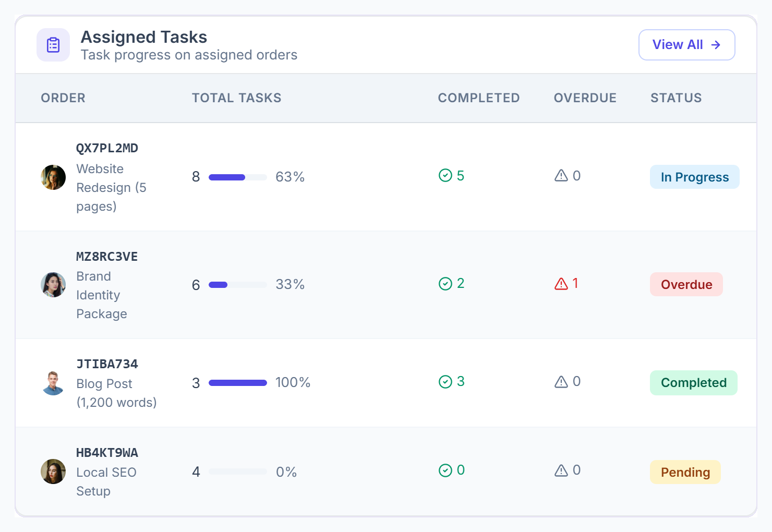Click the red overdue warning icon for MZ8RC3VE

(x=561, y=283)
